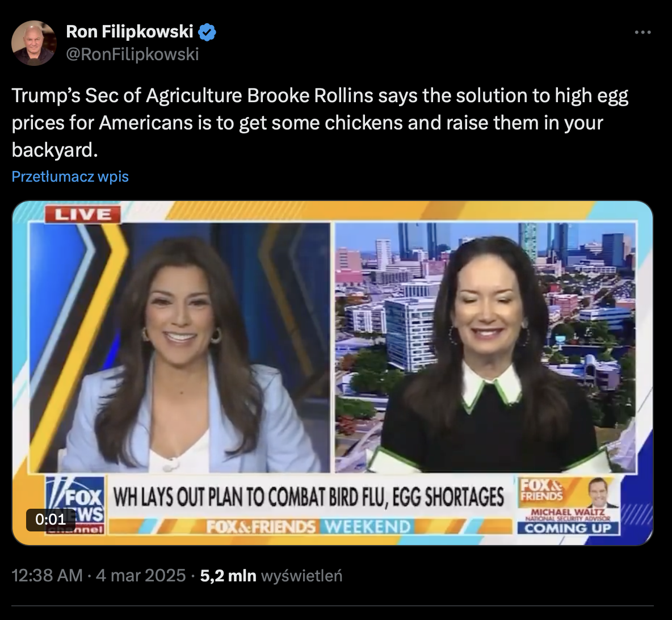Viewport: 672px width, 620px height.
Task: Click the 0:01 video time indicator
Action: pos(51,520)
